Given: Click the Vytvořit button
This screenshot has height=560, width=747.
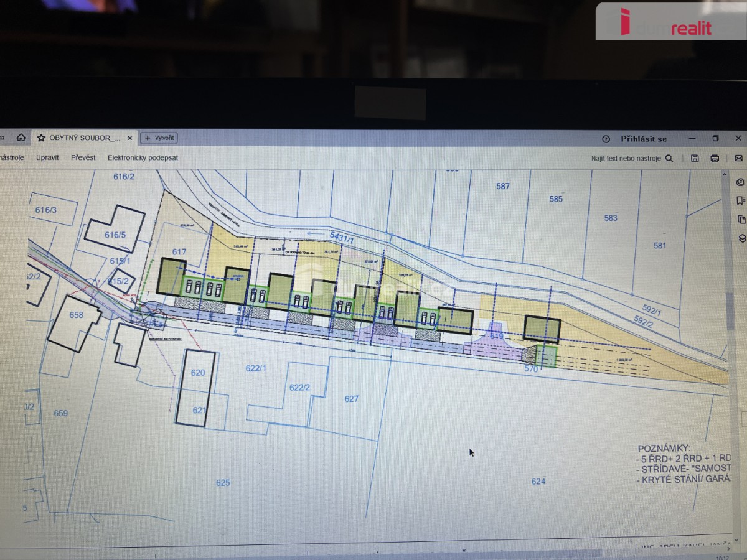Looking at the screenshot, I should (x=159, y=138).
